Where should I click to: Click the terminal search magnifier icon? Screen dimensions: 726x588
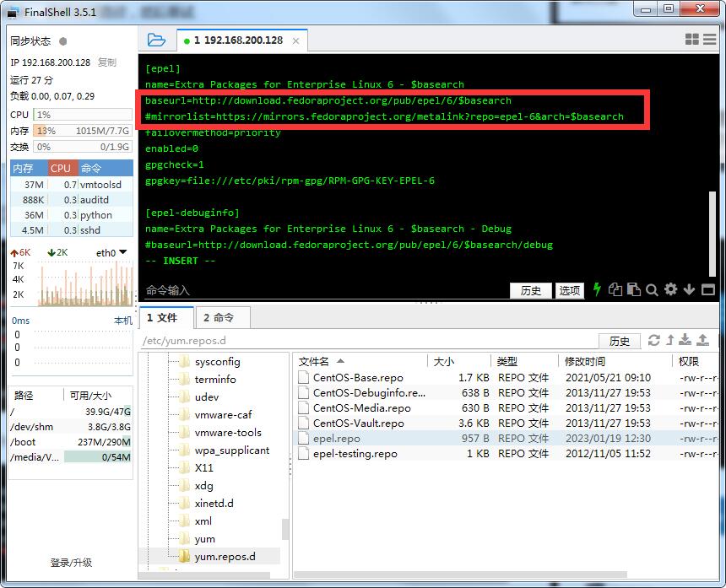(x=652, y=290)
